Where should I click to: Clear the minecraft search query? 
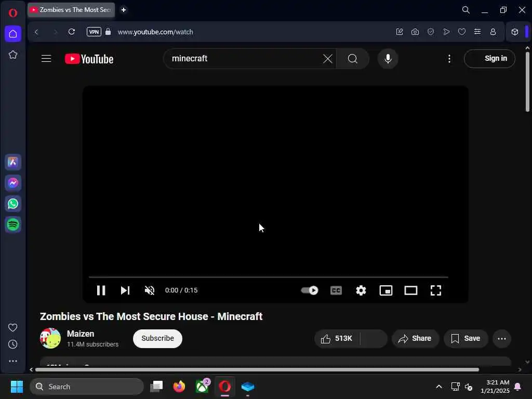(327, 59)
